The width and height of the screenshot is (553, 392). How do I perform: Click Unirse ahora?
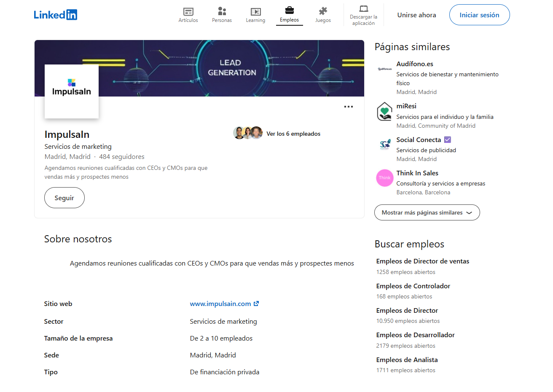click(417, 15)
